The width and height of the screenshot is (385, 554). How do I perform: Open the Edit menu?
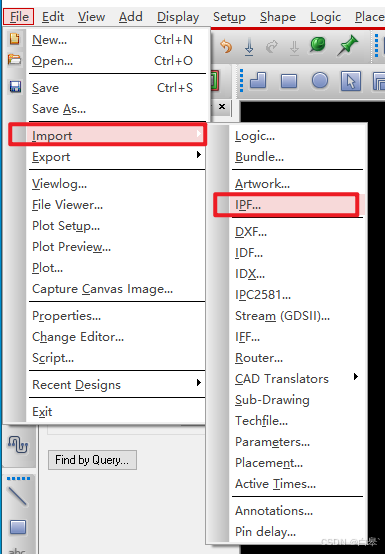(53, 17)
